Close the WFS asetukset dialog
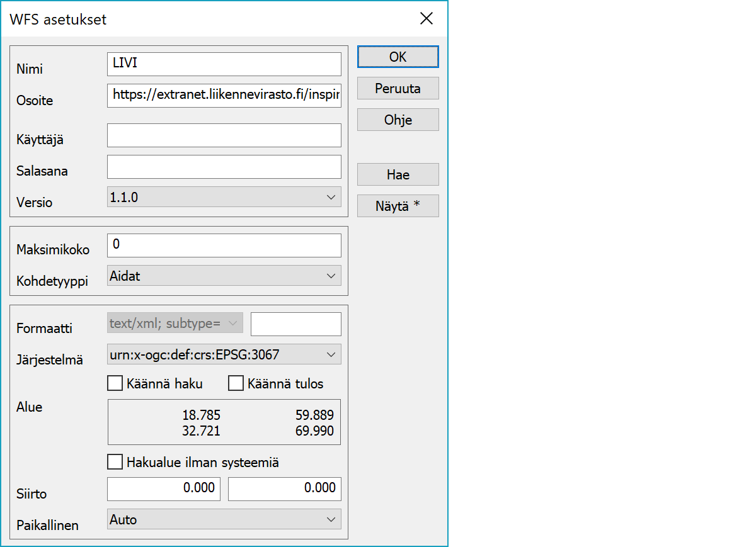756x547 pixels. [427, 19]
